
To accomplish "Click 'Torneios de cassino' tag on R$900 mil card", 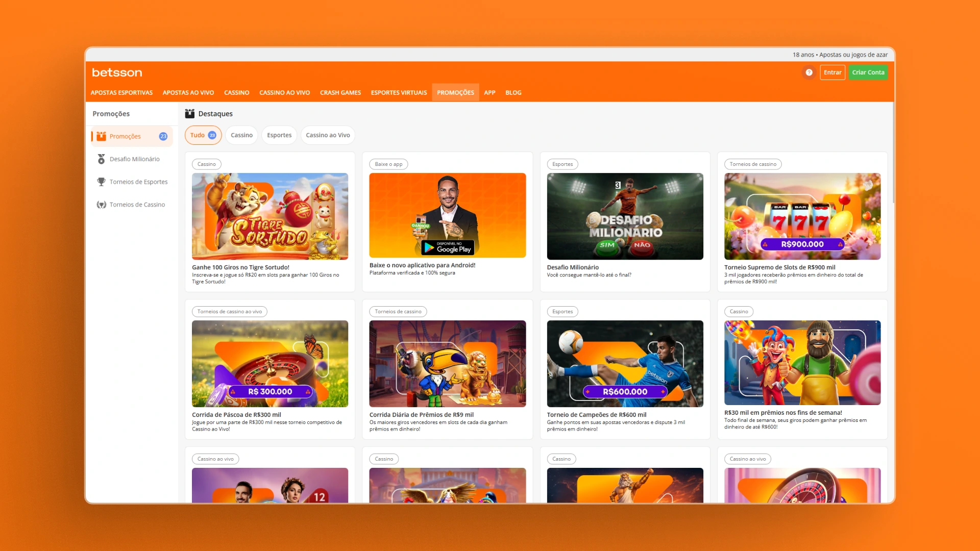I will point(753,164).
